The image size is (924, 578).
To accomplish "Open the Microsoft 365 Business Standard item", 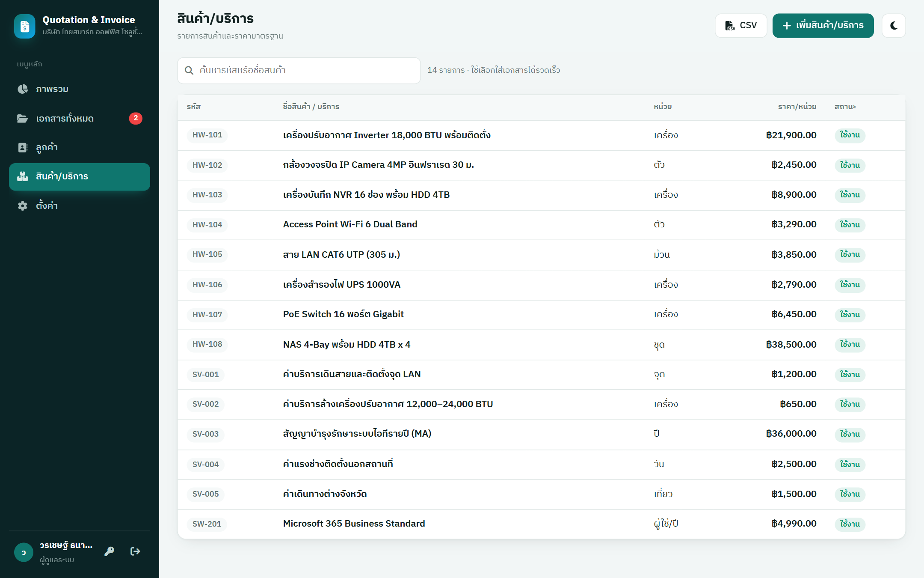I will (x=354, y=524).
